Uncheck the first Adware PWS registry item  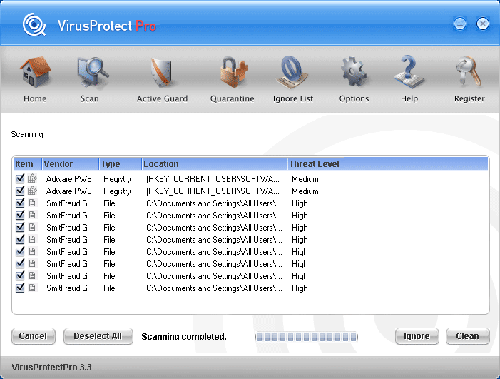tap(20, 179)
